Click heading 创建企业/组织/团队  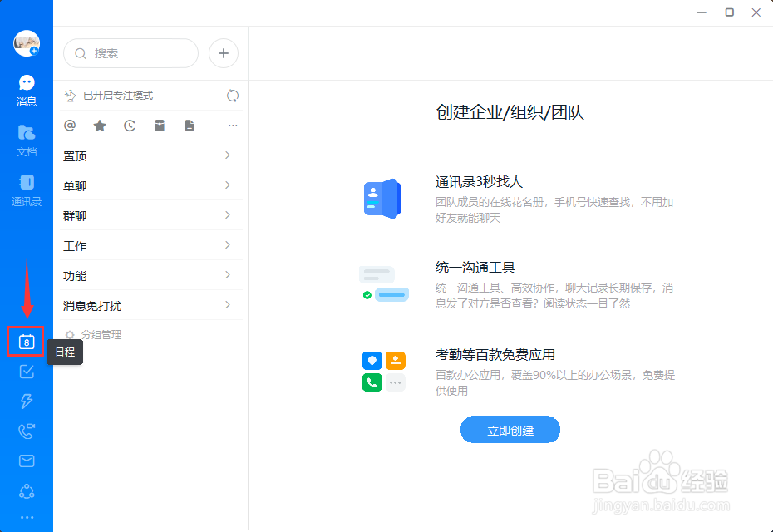point(510,112)
